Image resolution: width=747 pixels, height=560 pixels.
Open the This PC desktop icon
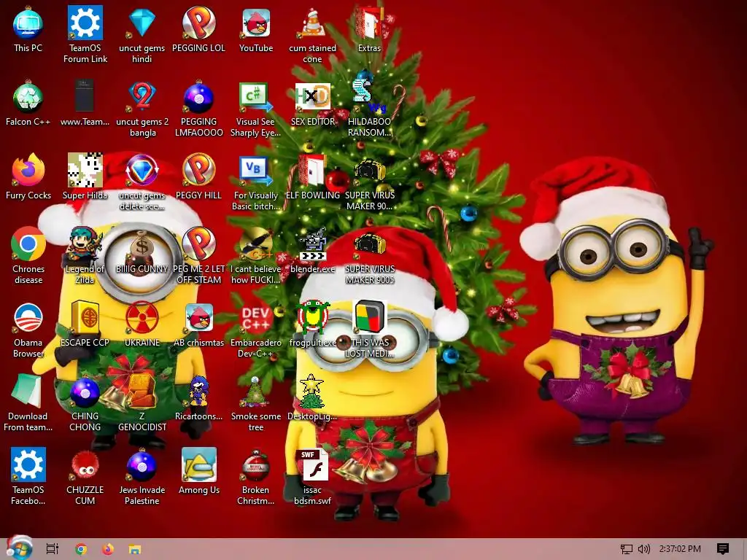coord(28,29)
